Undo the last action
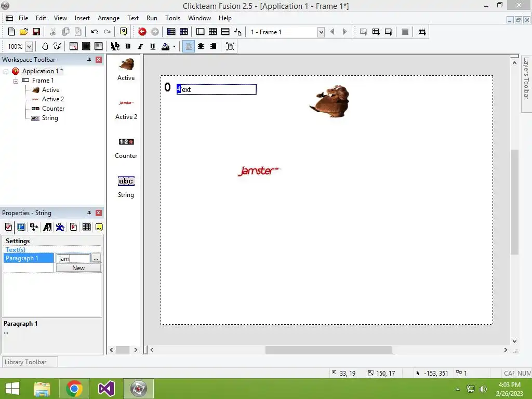Screen dimensions: 532x399 95,32
